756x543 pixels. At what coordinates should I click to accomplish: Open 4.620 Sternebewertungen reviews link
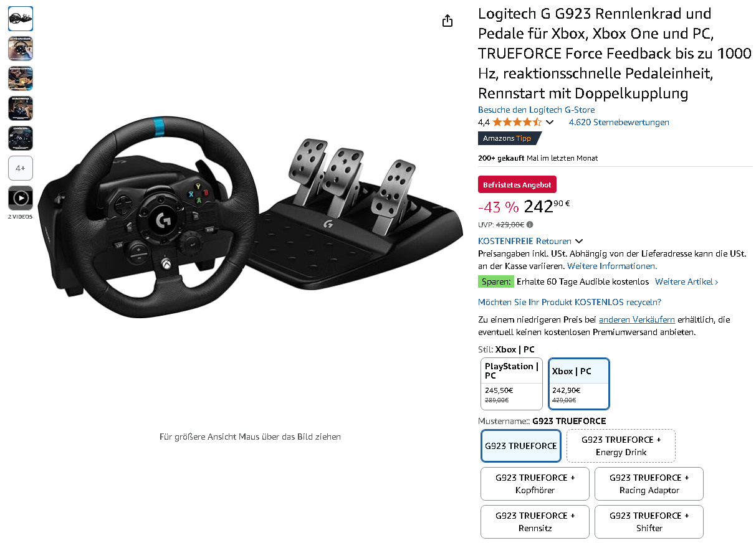tap(619, 122)
